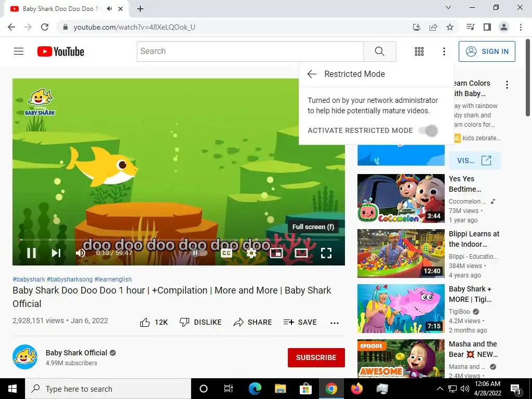Screen dimensions: 532x399
Task: Save the video to a playlist
Action: tap(300, 322)
